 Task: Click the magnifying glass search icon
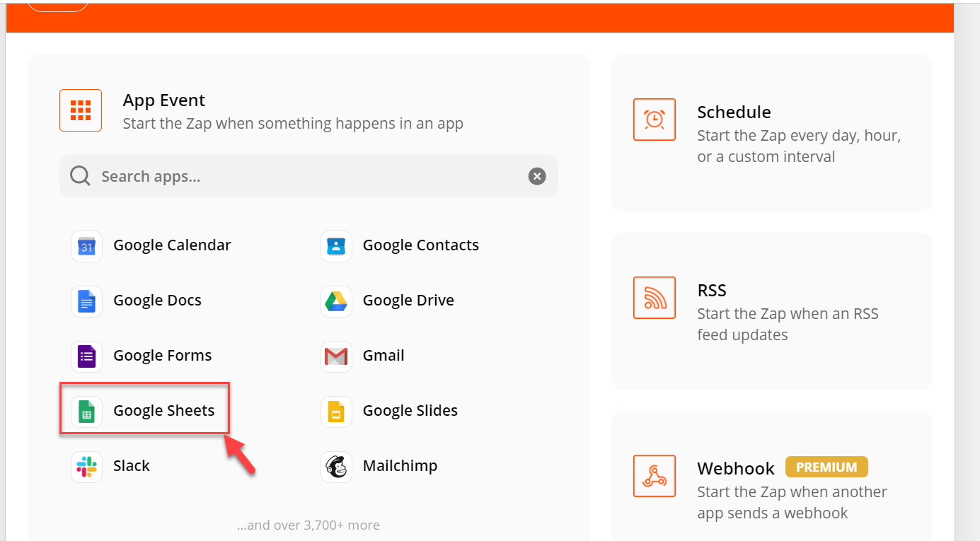(x=80, y=176)
